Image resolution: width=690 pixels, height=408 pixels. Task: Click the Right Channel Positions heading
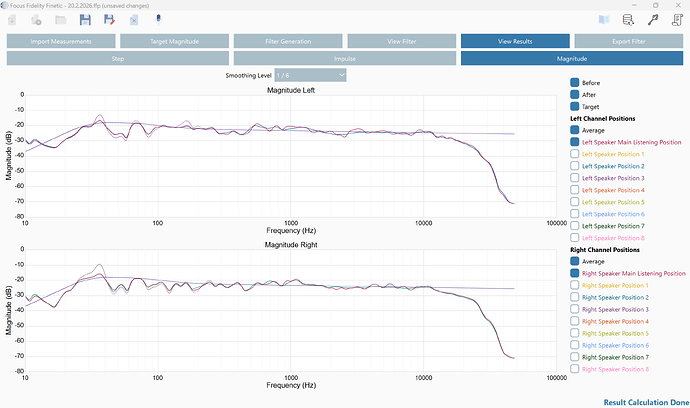605,250
